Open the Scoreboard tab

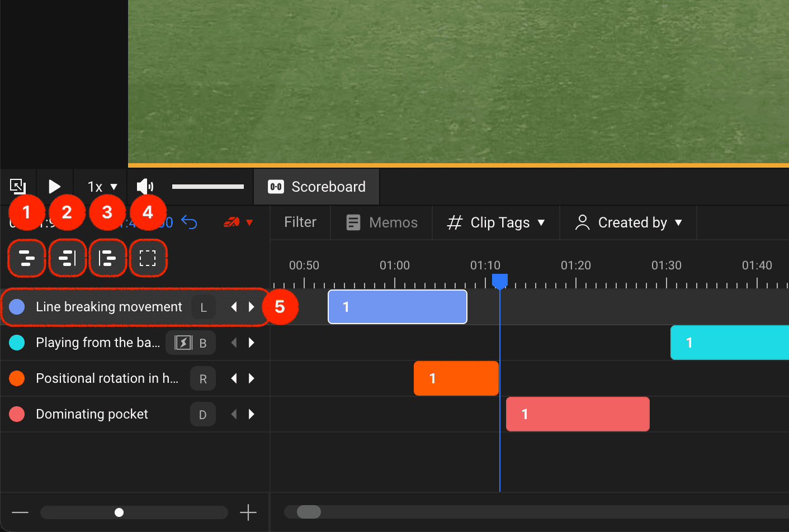tap(316, 187)
